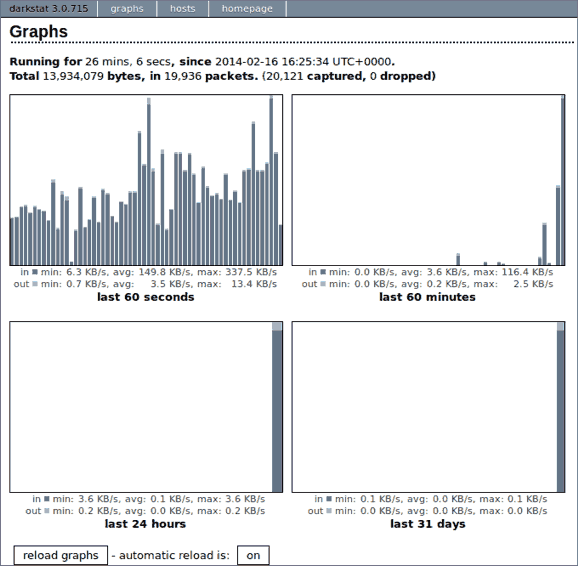Click the Graphs page heading
578x566 pixels.
[38, 31]
